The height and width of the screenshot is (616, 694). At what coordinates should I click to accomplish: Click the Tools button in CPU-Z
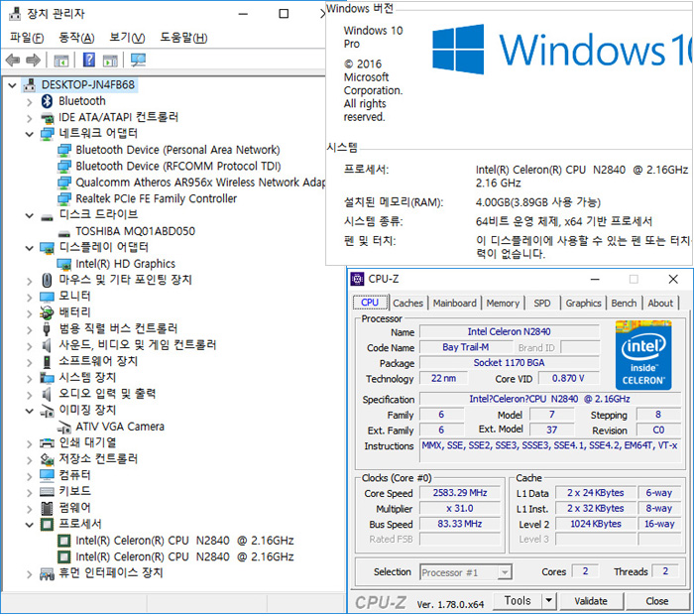pyautogui.click(x=518, y=601)
